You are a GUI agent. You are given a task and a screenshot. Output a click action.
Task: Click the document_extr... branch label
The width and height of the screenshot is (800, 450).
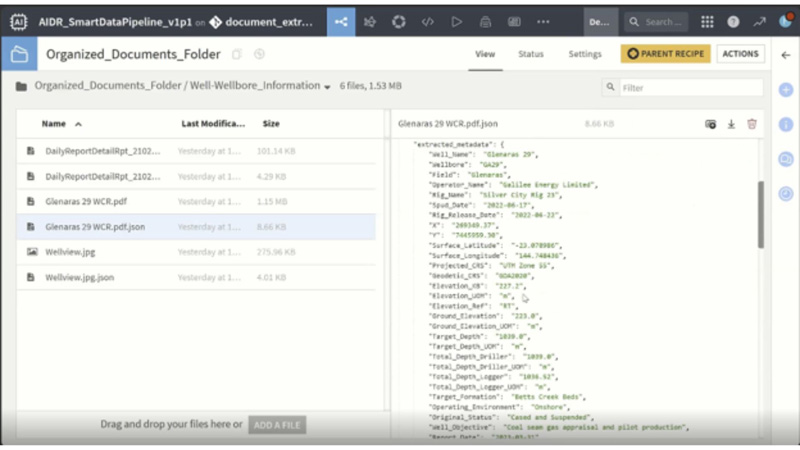tap(269, 22)
